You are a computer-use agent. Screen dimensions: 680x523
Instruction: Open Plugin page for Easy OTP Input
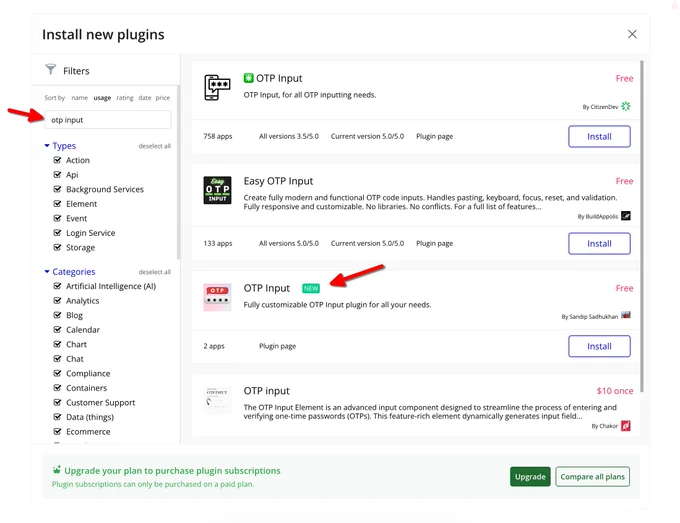point(434,243)
